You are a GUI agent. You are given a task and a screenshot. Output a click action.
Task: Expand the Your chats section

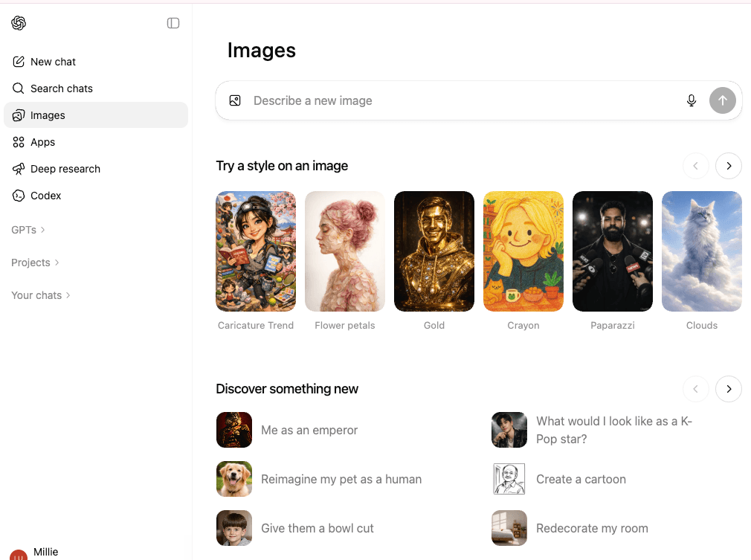(41, 295)
